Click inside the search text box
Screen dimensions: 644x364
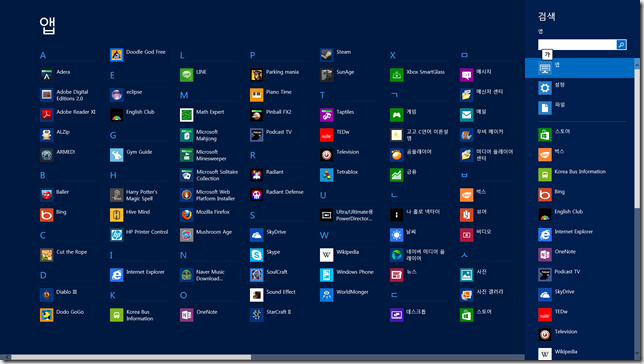click(x=577, y=45)
